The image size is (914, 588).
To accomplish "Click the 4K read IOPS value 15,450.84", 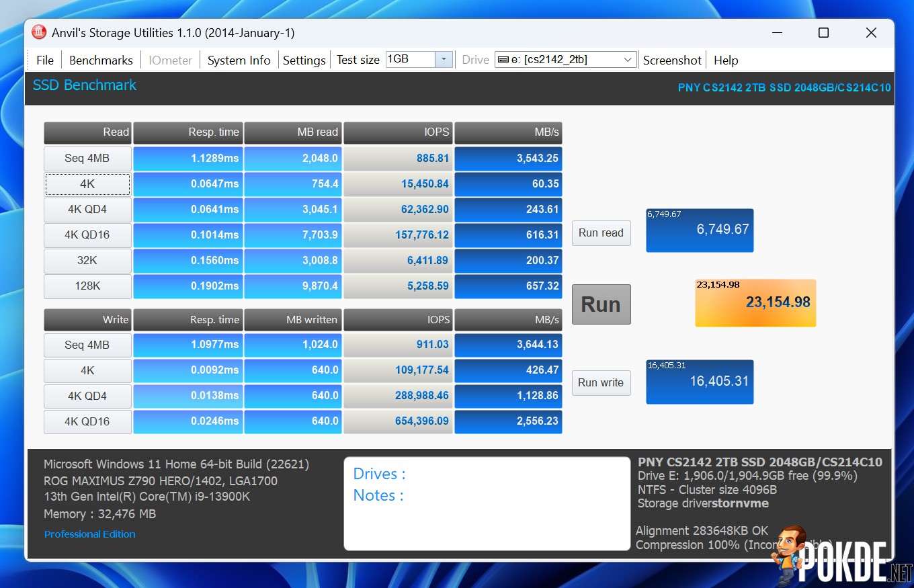I will [399, 184].
